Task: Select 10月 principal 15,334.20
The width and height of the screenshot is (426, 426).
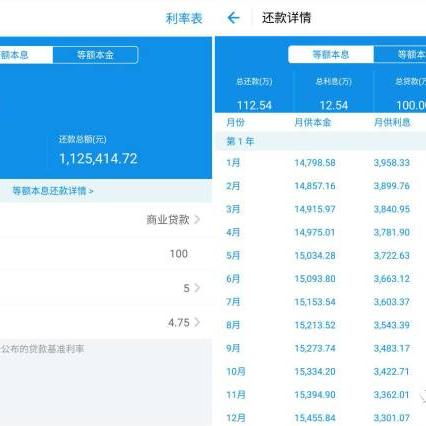Action: (315, 372)
